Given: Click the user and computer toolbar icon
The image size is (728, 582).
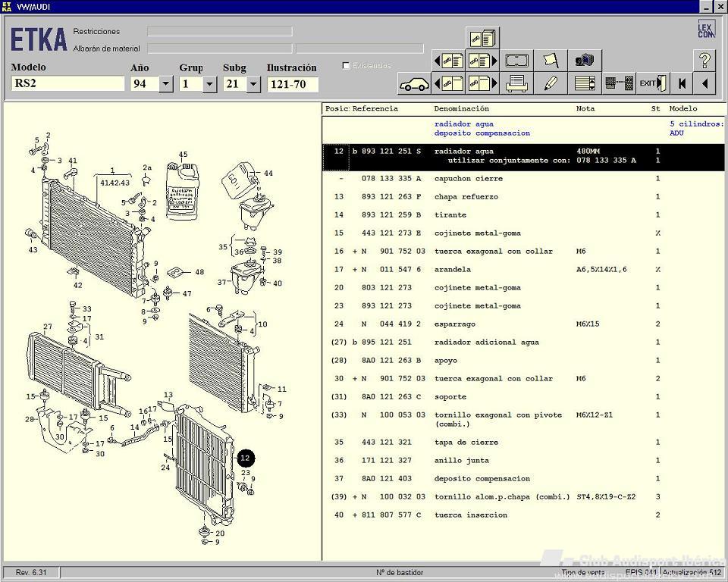Looking at the screenshot, I should coord(585,61).
